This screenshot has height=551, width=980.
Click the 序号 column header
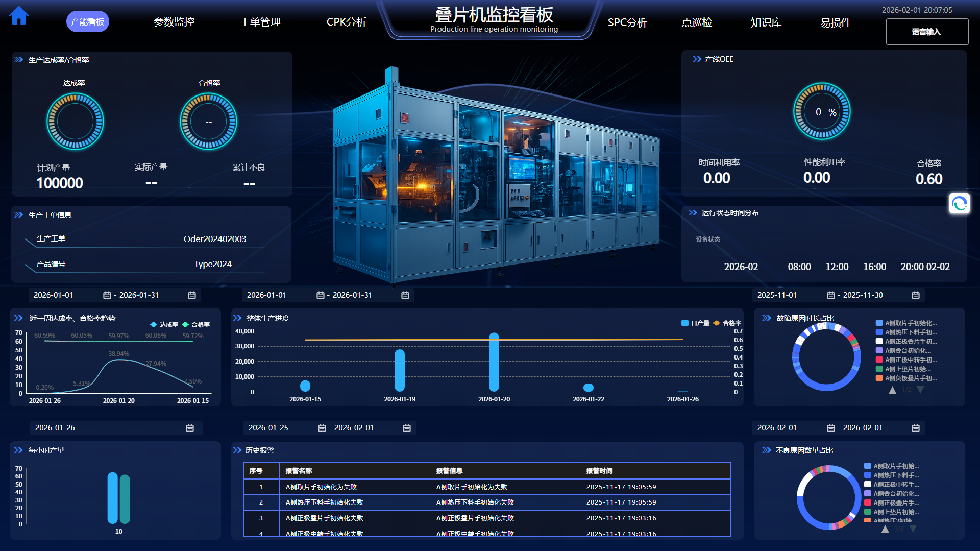[x=262, y=471]
